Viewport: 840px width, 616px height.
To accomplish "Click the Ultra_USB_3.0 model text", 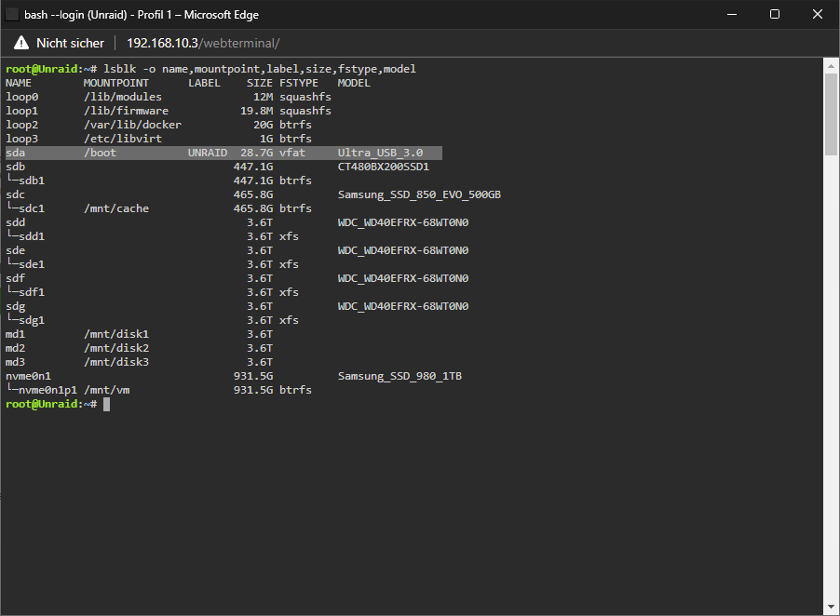I will (x=380, y=153).
